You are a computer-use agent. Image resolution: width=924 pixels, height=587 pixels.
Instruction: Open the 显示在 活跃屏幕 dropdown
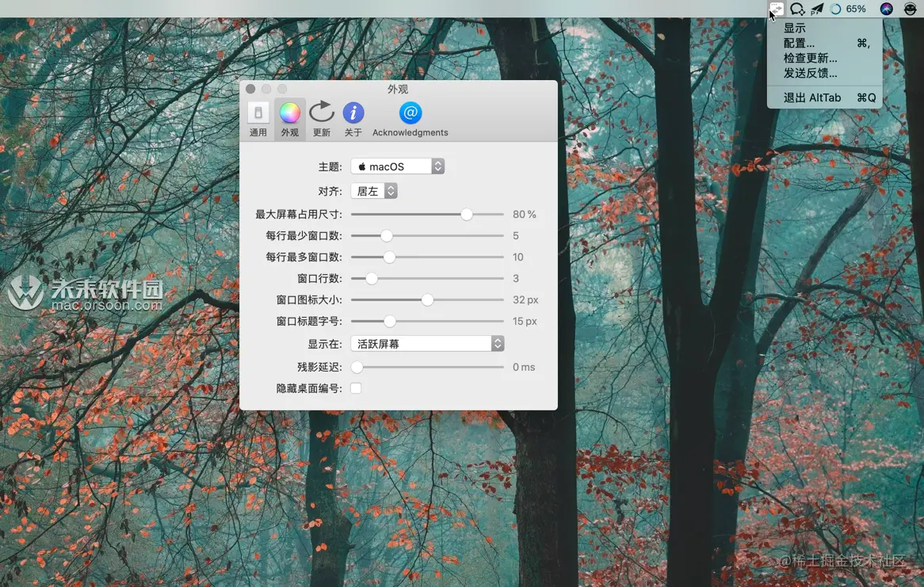pos(427,344)
